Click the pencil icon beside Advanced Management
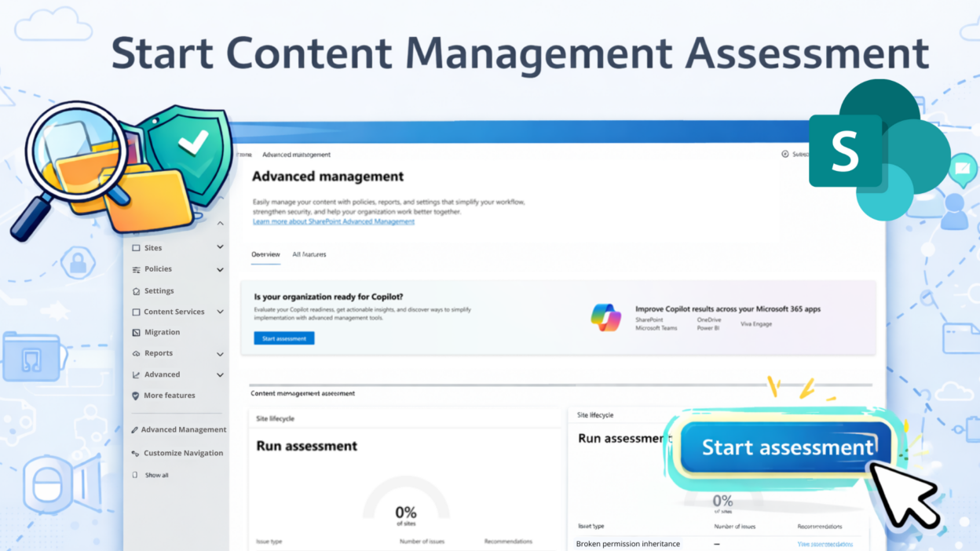Viewport: 980px width, 551px height. pyautogui.click(x=135, y=430)
